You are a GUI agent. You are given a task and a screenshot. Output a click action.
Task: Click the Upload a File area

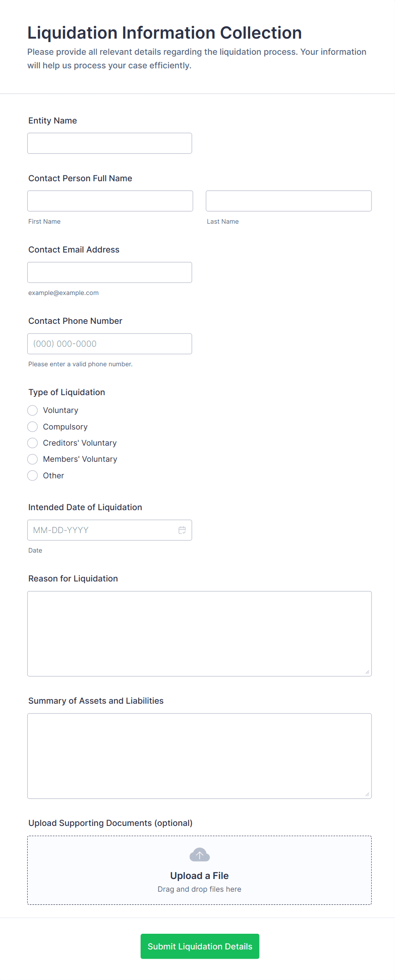tap(199, 876)
